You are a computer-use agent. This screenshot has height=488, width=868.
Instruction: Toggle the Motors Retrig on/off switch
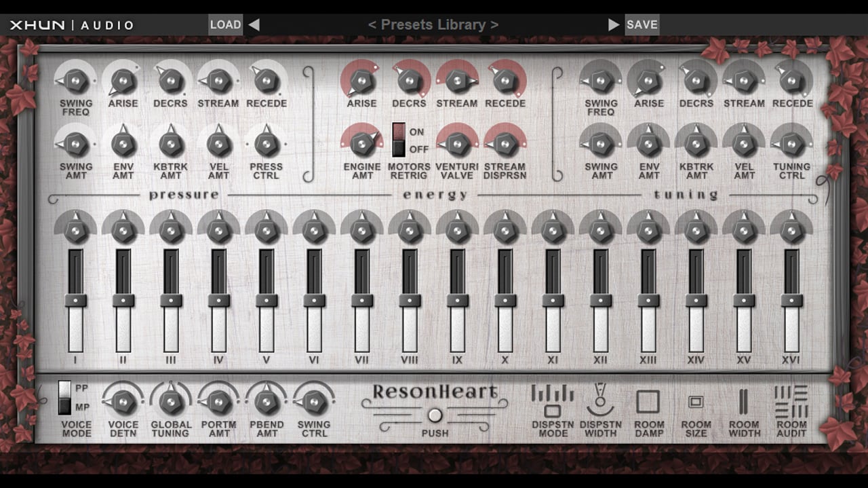point(399,140)
